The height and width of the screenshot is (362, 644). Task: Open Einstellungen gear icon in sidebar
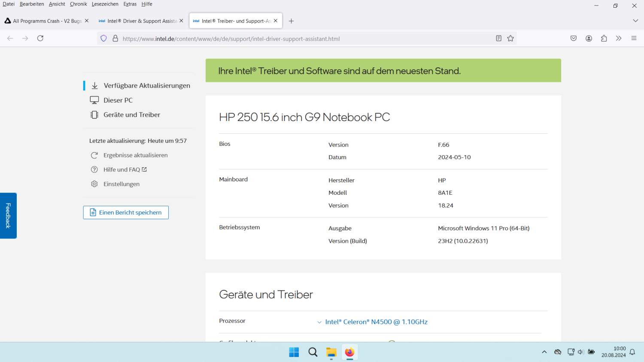pyautogui.click(x=94, y=184)
